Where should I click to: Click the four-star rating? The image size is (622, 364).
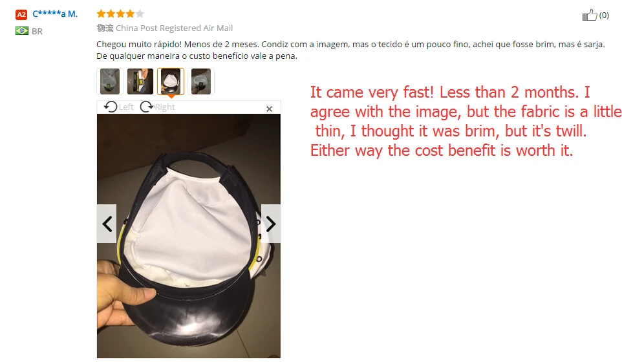(120, 14)
